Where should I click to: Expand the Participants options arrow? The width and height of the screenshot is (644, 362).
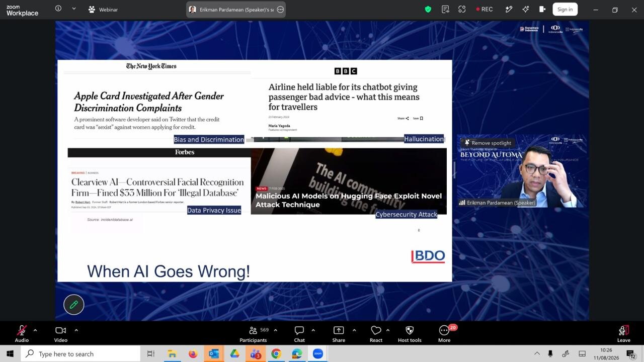click(x=275, y=330)
